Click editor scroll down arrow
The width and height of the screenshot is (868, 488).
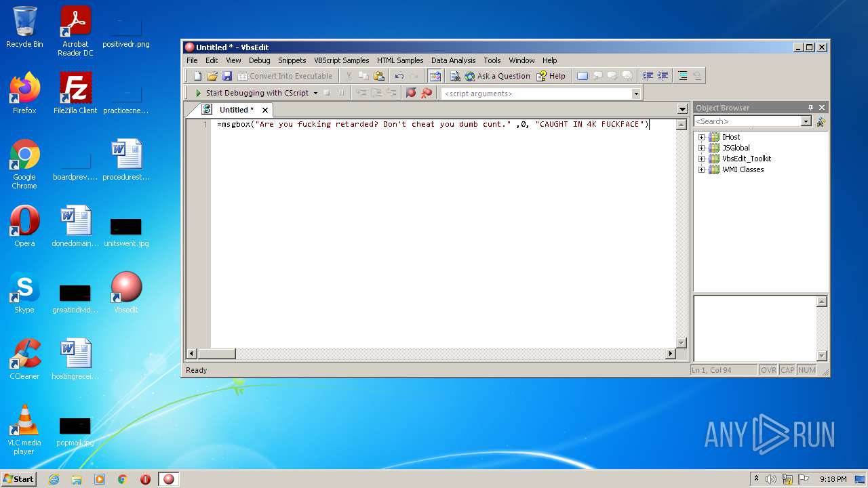pyautogui.click(x=682, y=343)
